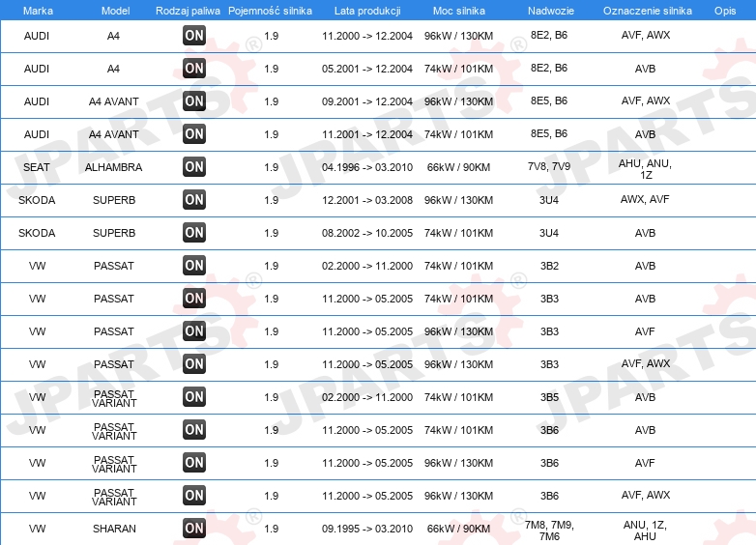Click the ON badge in the A4 AVANT 09.2001 row
756x545 pixels.
[x=194, y=100]
